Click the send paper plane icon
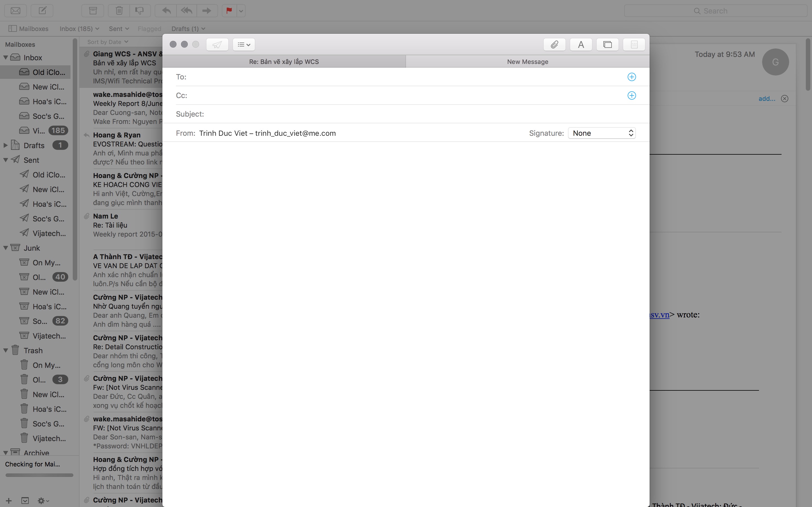Screen dimensions: 812x507 click(217, 44)
